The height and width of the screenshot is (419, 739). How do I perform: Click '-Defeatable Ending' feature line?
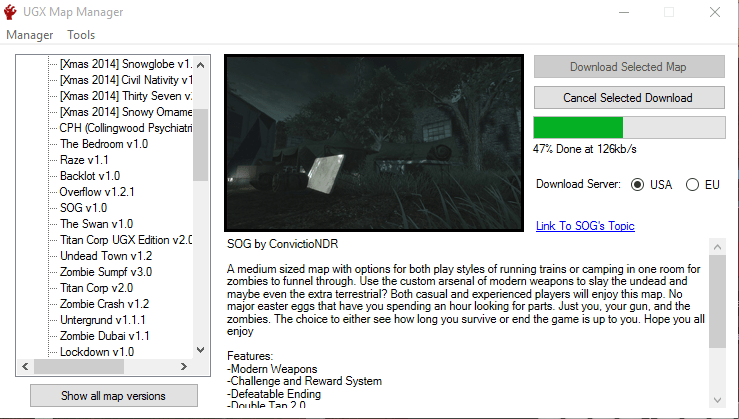tap(274, 394)
